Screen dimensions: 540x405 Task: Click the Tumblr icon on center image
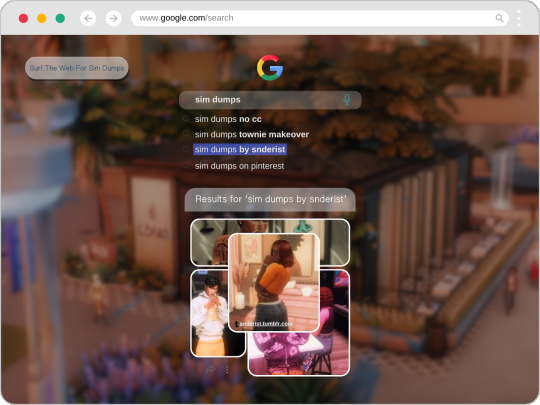236,324
